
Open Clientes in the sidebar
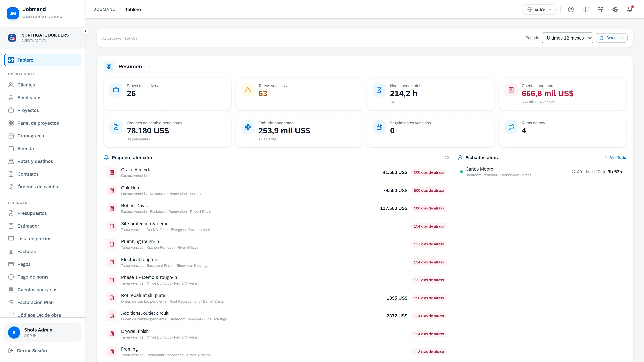43,85
